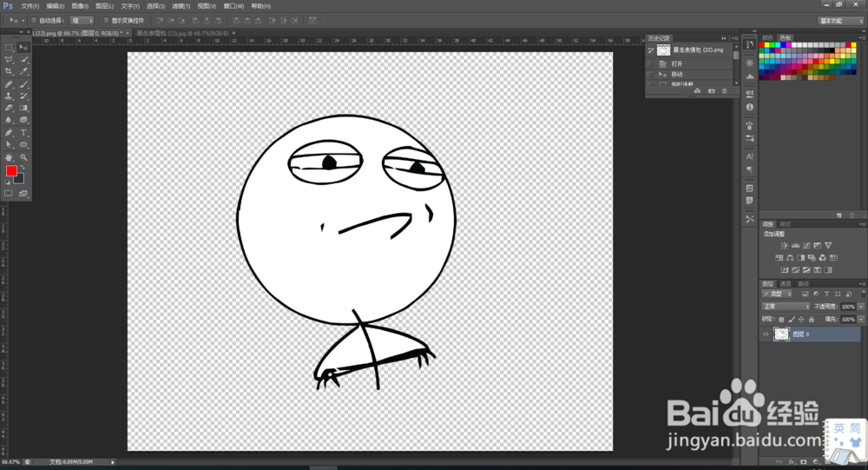Select the Zoom tool
The height and width of the screenshot is (470, 868).
coord(23,157)
